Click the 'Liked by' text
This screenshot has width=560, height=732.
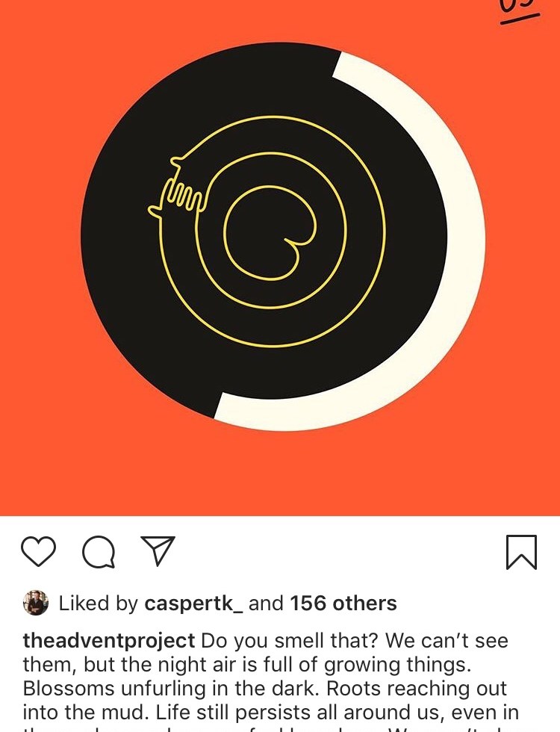click(x=99, y=604)
